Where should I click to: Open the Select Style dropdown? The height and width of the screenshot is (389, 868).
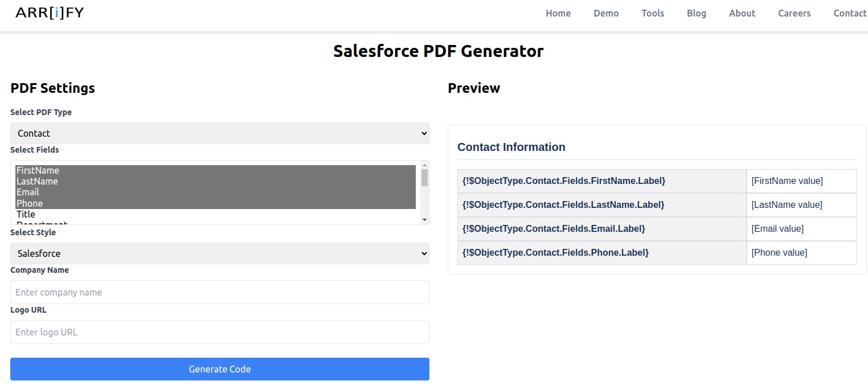[219, 253]
